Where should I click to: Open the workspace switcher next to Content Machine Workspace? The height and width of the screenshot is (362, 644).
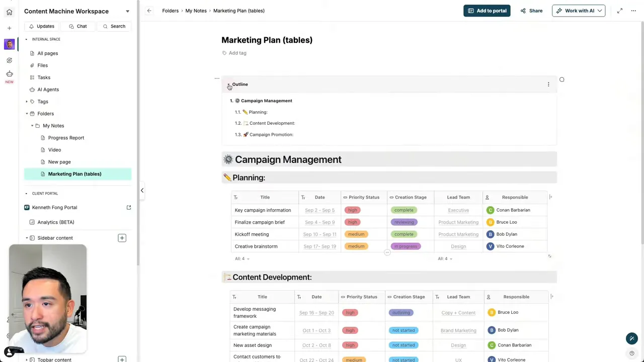point(127,11)
